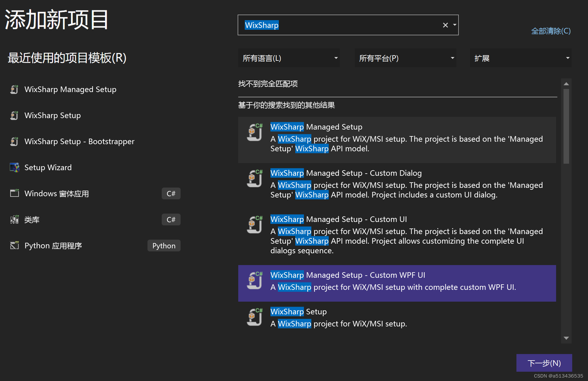Click the WixSharp Setup - Bootstrapper icon

[14, 141]
